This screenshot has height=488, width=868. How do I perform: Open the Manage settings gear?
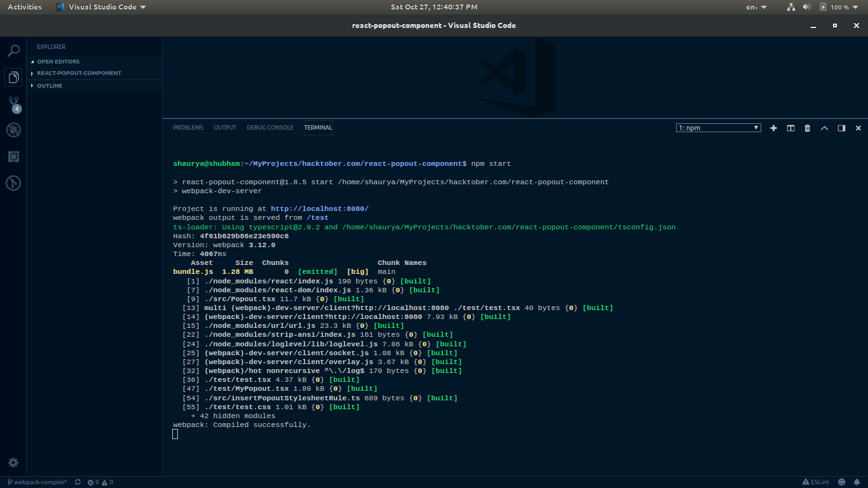[x=13, y=463]
